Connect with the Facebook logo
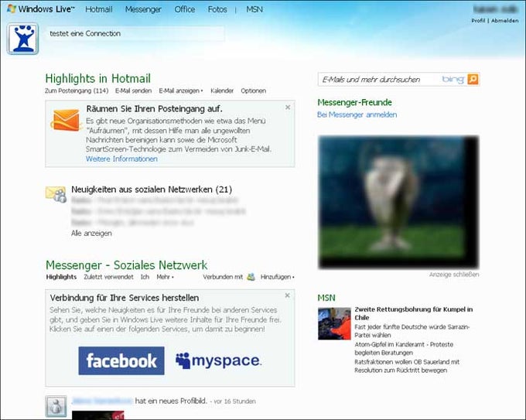The height and width of the screenshot is (420, 526). coord(121,360)
